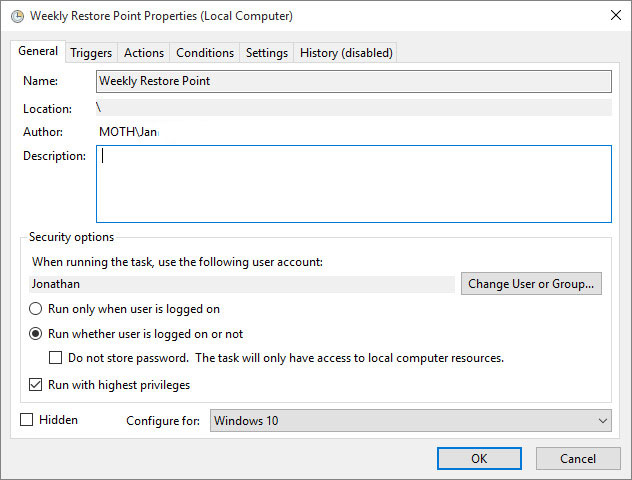Enable Do not store password checkbox

(x=56, y=358)
